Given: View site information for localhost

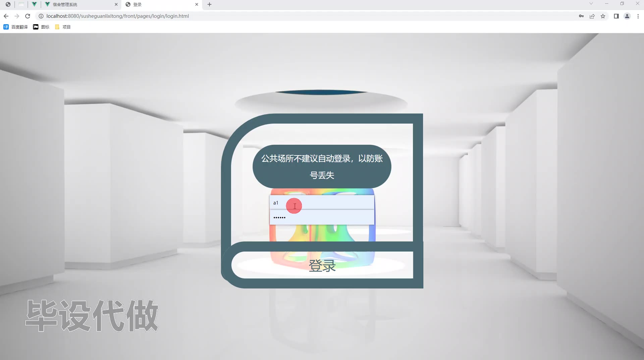Looking at the screenshot, I should (x=41, y=16).
